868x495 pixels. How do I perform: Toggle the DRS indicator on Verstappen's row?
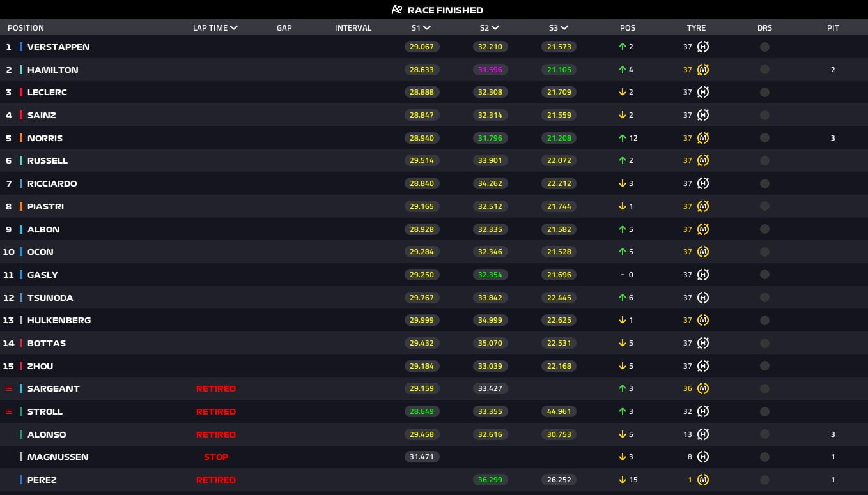point(764,47)
